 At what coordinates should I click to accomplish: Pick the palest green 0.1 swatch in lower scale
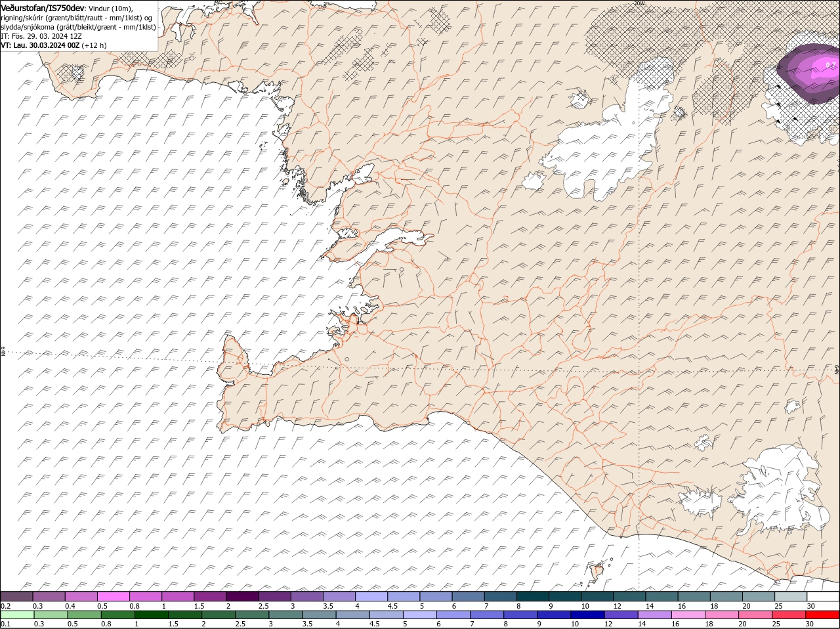click(17, 615)
